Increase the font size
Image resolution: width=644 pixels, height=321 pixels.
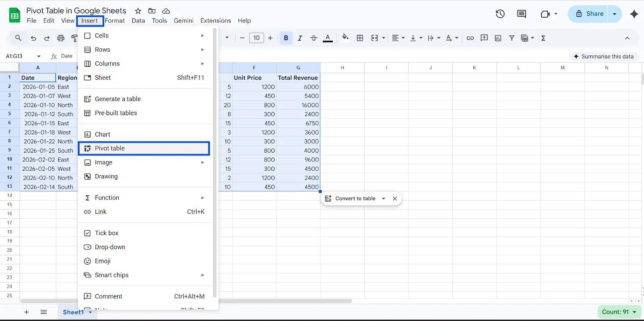coord(270,38)
